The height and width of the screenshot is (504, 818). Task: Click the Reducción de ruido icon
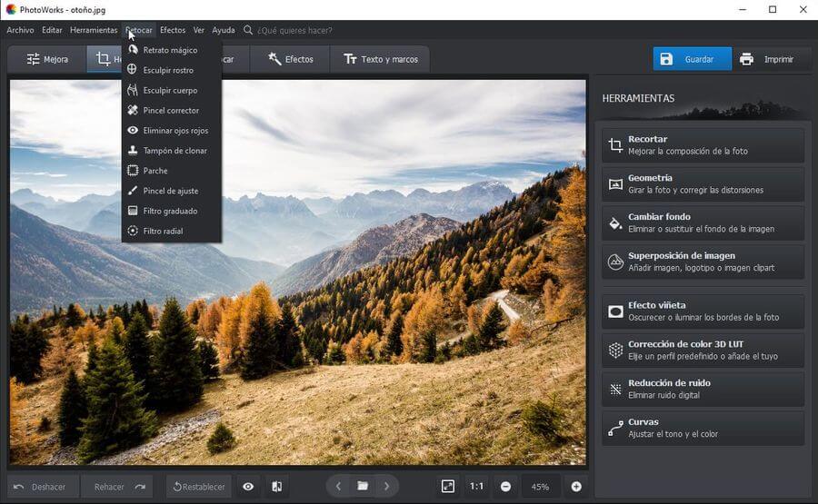pyautogui.click(x=615, y=390)
